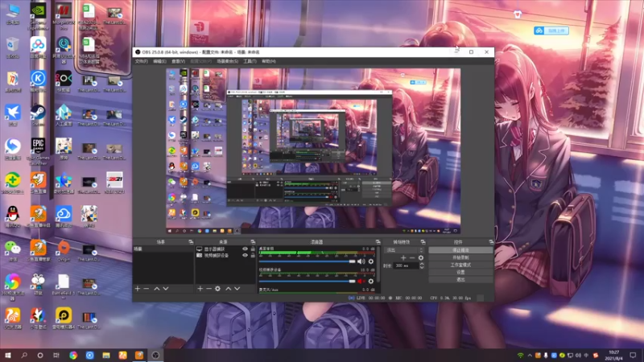Viewport: 644px width, 362px height.
Task: Open the Windows Start menu
Action: (x=7, y=355)
